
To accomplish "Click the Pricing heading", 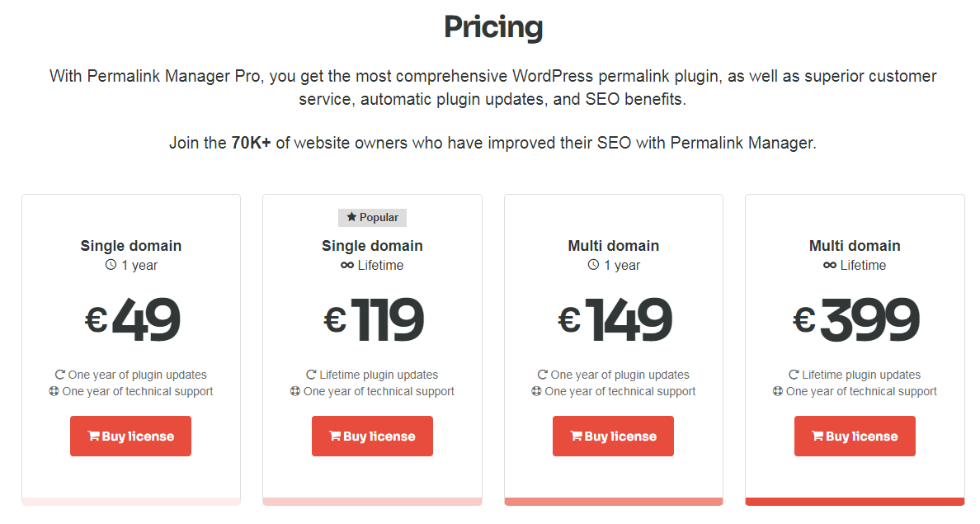I will pos(493,27).
